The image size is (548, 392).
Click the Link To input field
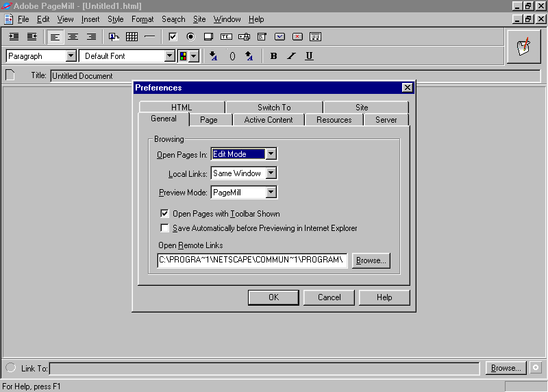[x=264, y=368]
